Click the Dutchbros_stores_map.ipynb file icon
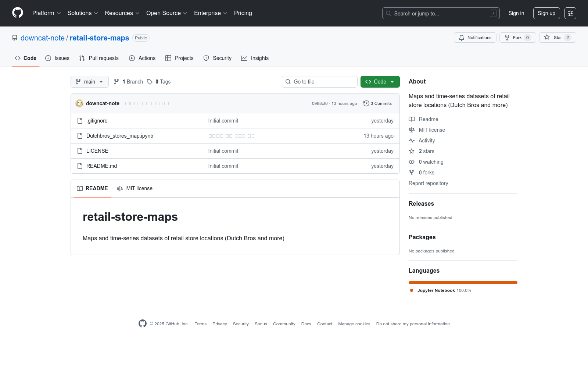This screenshot has width=588, height=368. point(80,136)
